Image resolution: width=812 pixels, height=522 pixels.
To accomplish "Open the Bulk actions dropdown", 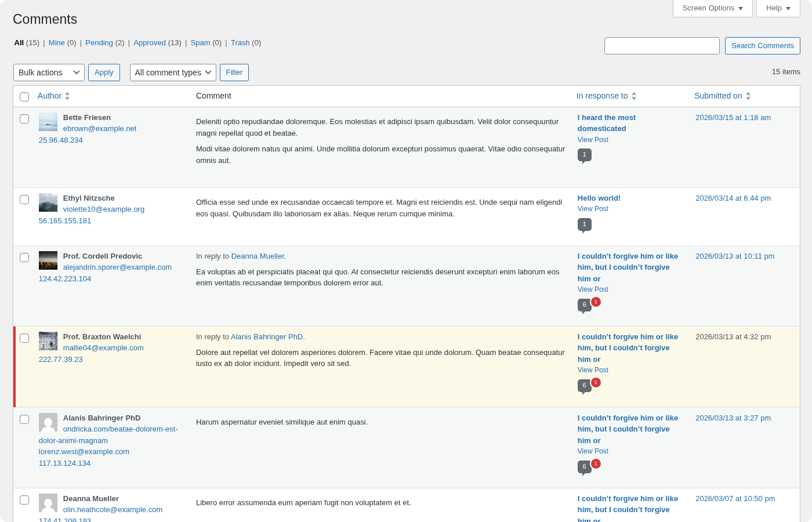I will click(49, 72).
